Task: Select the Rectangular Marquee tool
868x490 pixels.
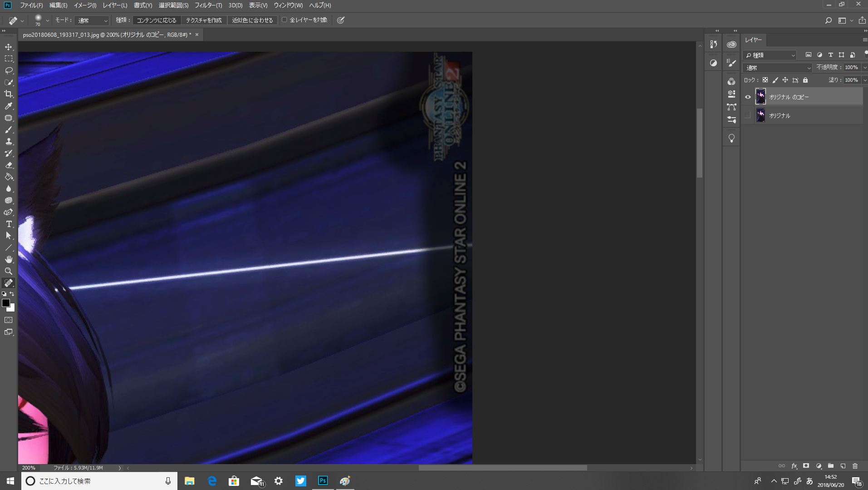Action: (x=9, y=59)
